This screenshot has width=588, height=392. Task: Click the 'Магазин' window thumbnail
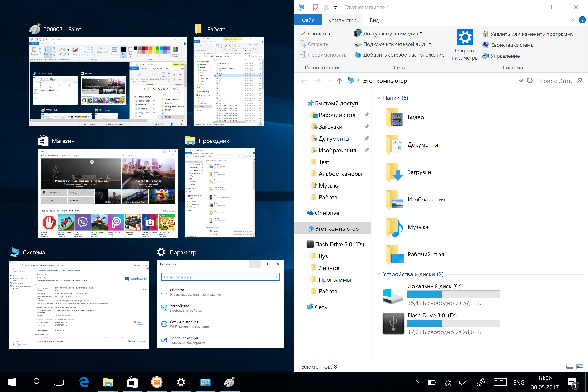(x=108, y=193)
